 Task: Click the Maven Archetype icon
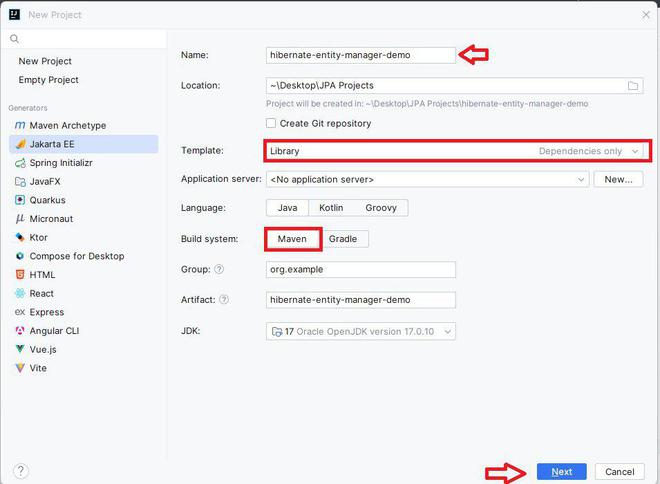(x=20, y=125)
